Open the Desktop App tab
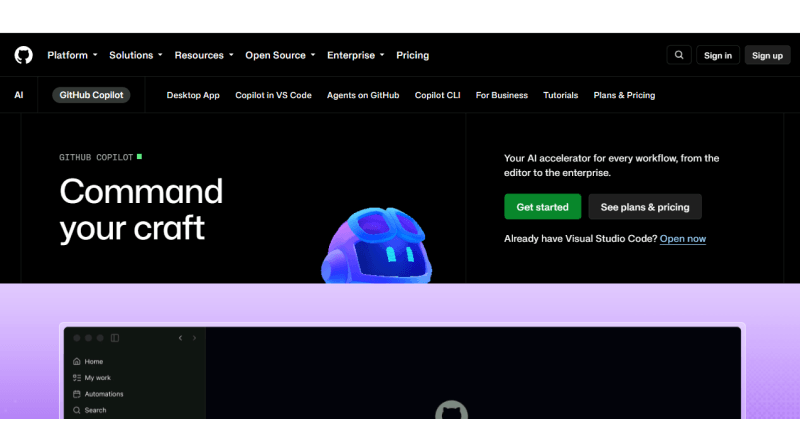The height and width of the screenshot is (445, 800). [193, 95]
